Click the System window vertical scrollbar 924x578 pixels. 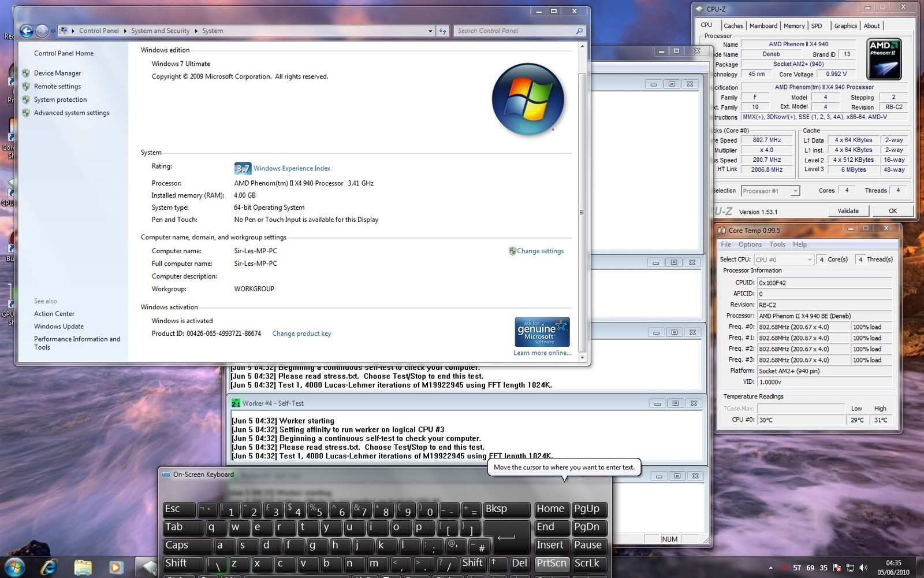tap(582, 213)
